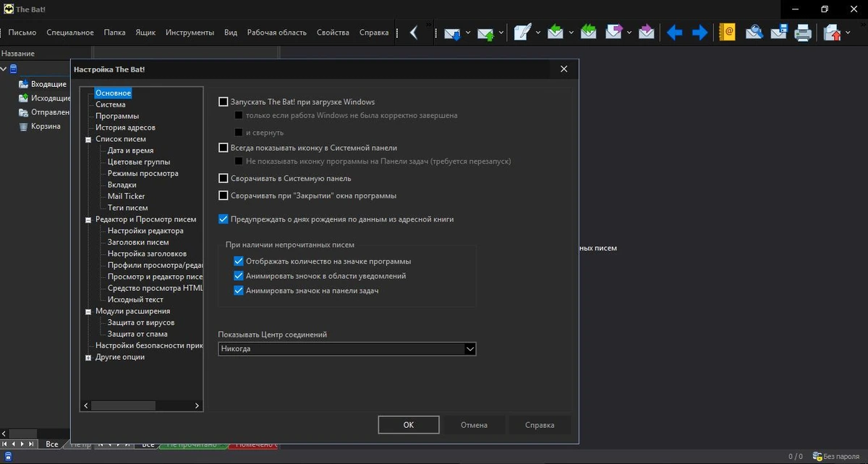868x464 pixels.
Task: Select the Mail Ticker settings item
Action: pos(127,196)
